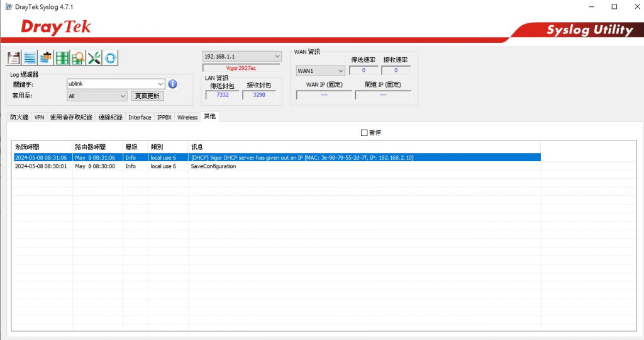Viewport: 644px width, 340px height.
Task: Click the blue circular refresh icon
Action: click(110, 58)
